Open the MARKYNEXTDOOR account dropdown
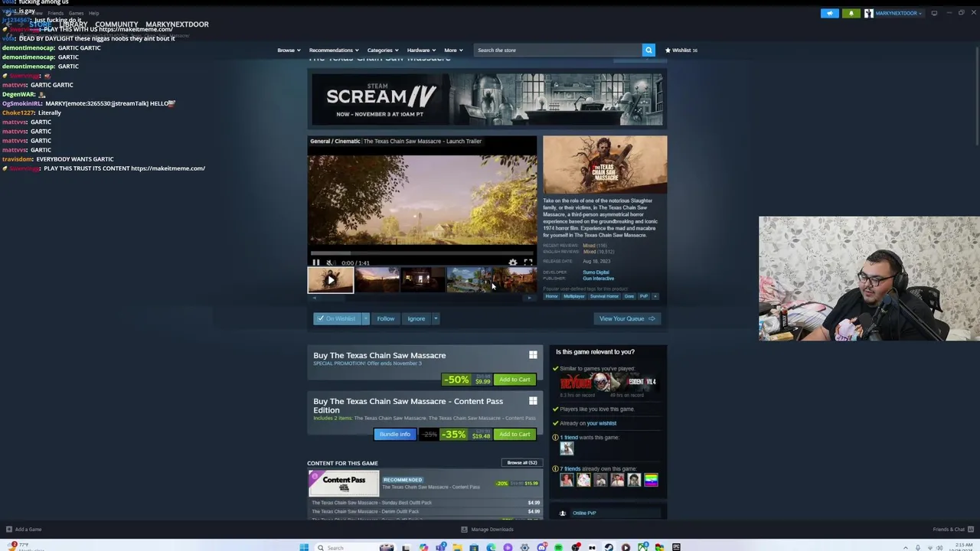980x551 pixels. [894, 13]
